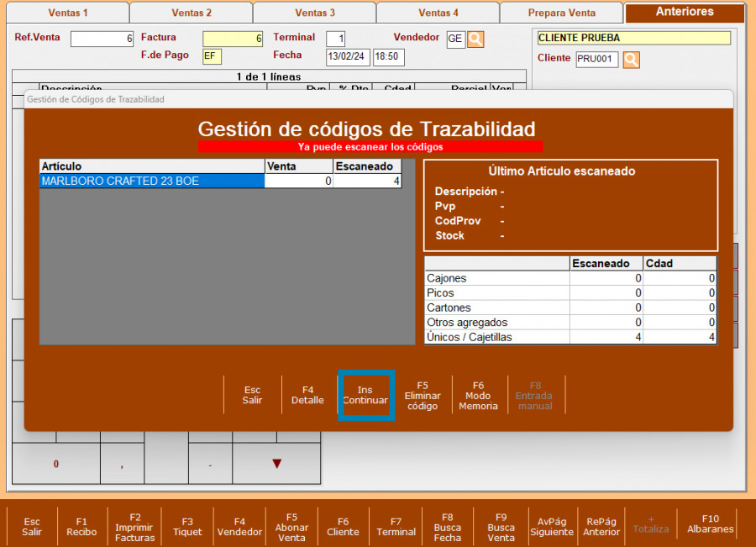756x547 pixels.
Task: Select the MARLBORO CRAFTED 23 BOE row
Action: (151, 181)
